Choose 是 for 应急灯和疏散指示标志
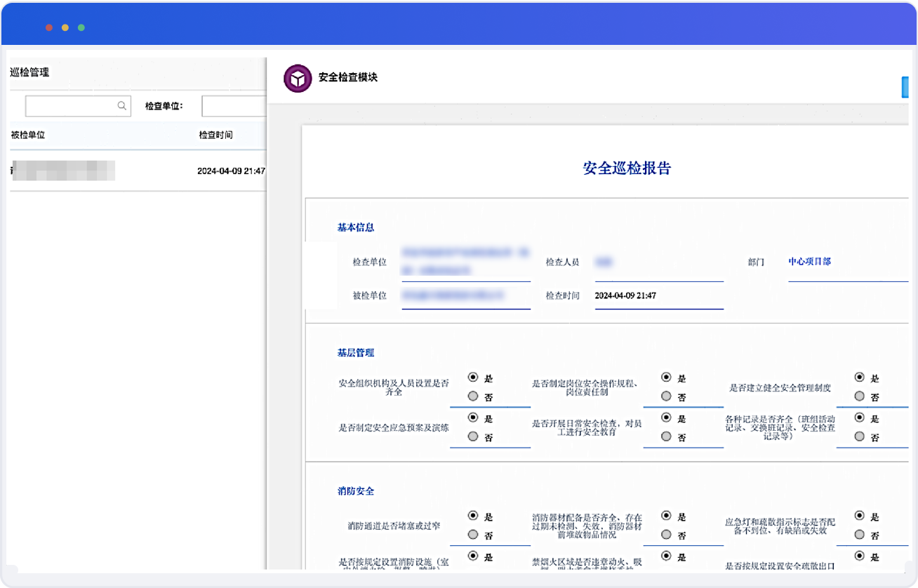 [x=860, y=516]
